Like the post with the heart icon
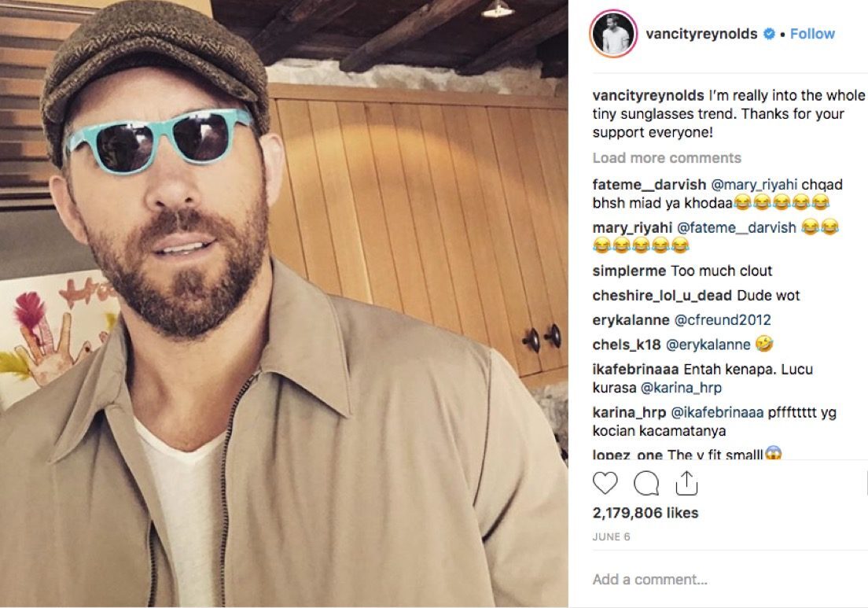This screenshot has width=868, height=608. point(605,483)
